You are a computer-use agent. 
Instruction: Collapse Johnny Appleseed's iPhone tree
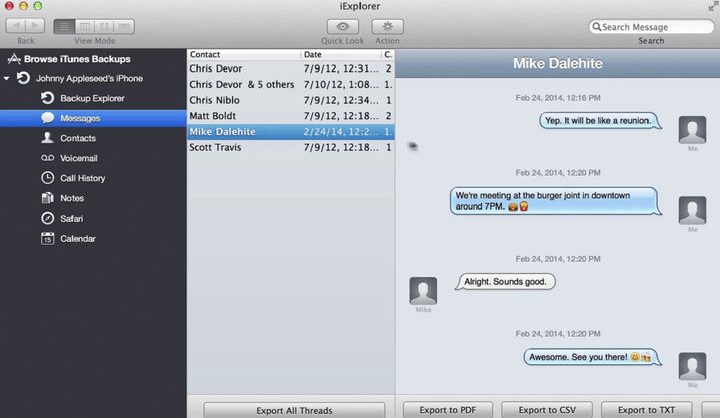point(8,78)
